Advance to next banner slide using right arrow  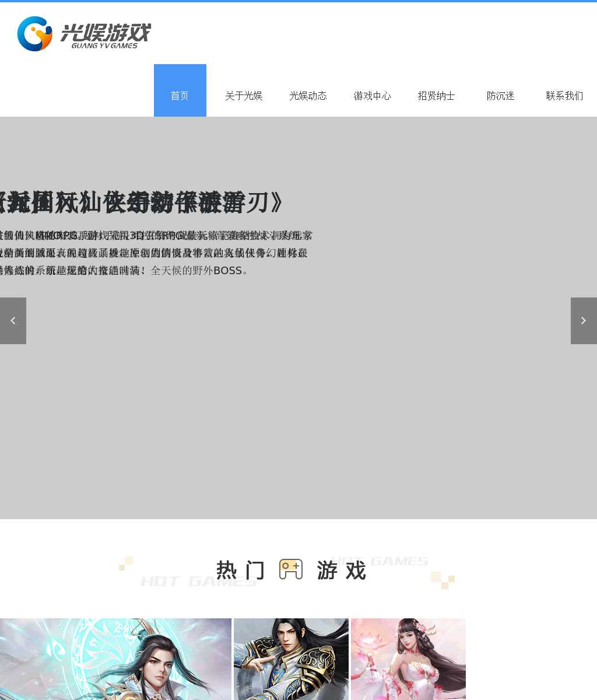[x=584, y=321]
